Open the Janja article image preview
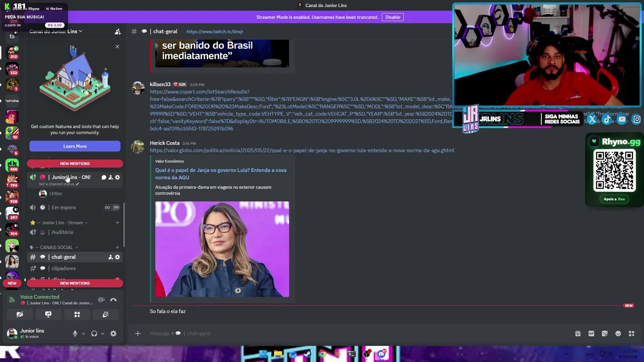 click(222, 249)
